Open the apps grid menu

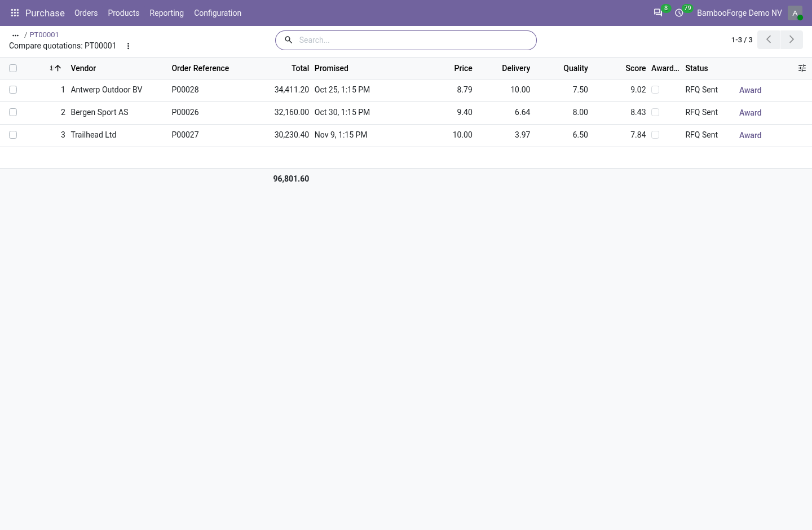click(x=15, y=13)
